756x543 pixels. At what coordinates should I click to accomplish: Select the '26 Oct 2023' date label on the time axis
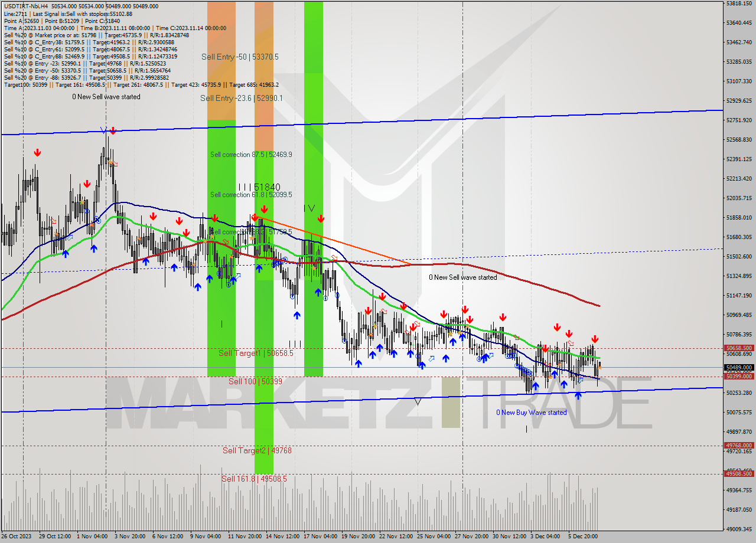tap(18, 538)
